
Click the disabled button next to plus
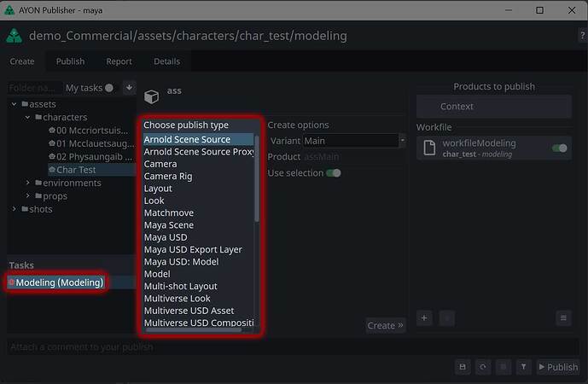(x=446, y=318)
